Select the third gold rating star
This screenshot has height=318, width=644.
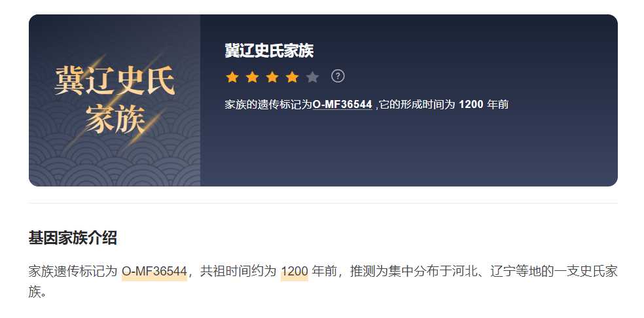pyautogui.click(x=272, y=77)
